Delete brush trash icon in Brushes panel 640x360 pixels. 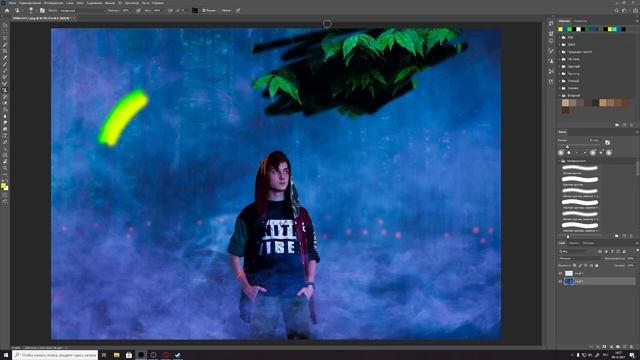tap(631, 236)
